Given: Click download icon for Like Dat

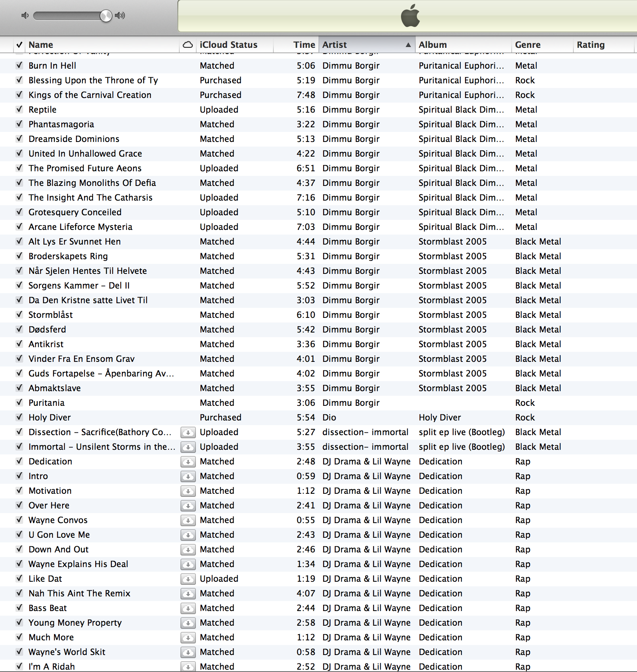Looking at the screenshot, I should pyautogui.click(x=188, y=579).
